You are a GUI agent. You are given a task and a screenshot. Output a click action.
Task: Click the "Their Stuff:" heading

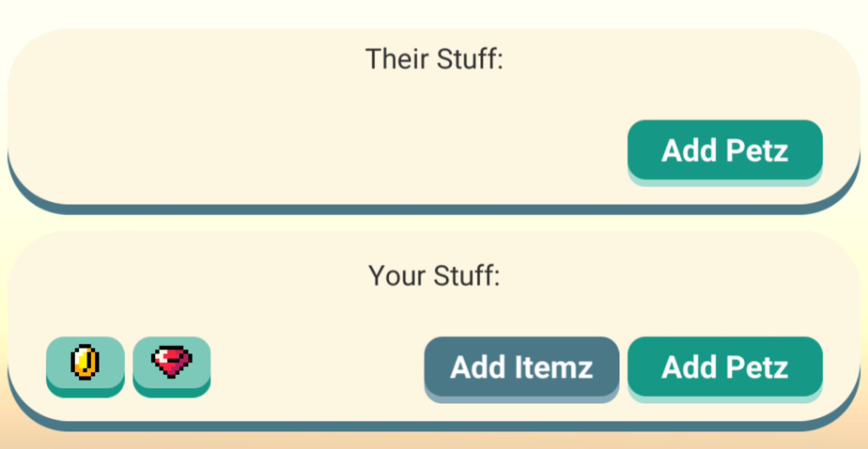[x=434, y=59]
